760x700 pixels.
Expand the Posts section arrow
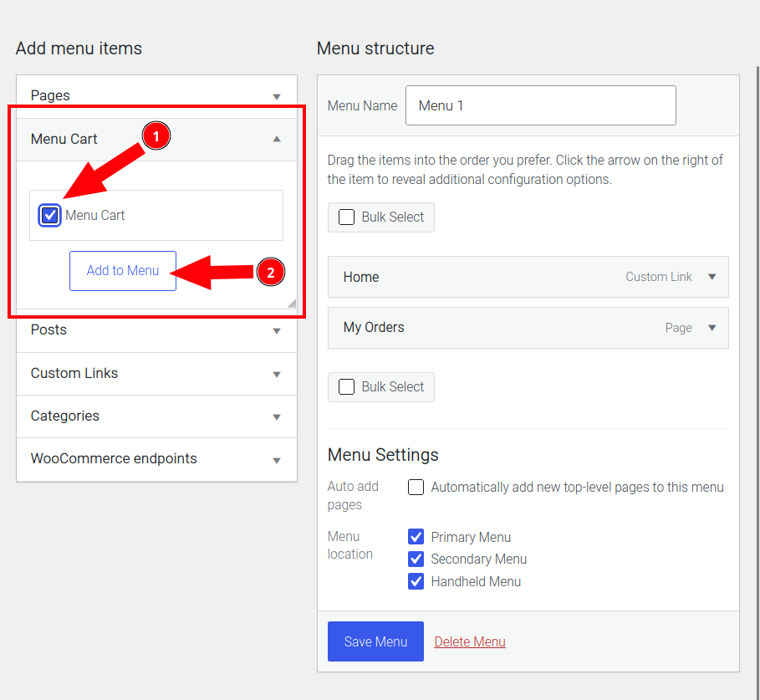coord(277,331)
